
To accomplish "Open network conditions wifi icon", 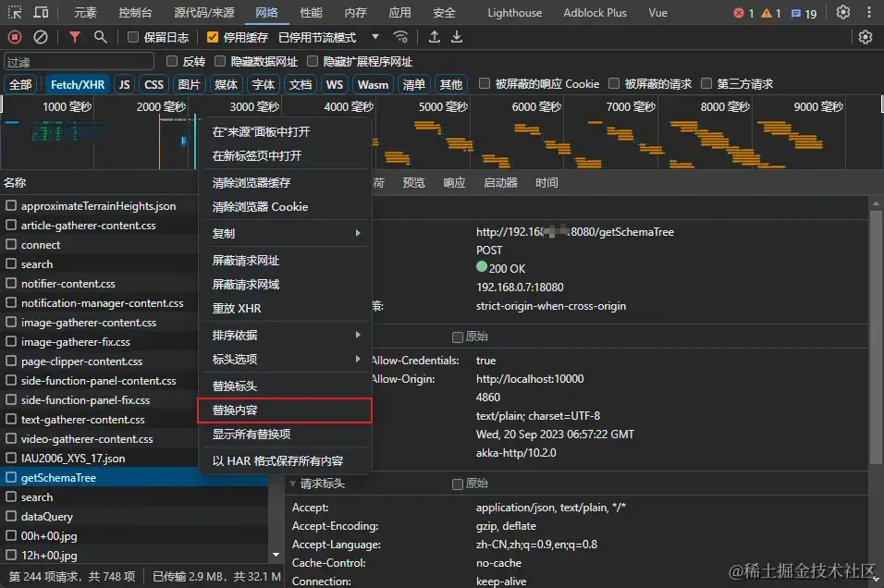I will point(400,37).
